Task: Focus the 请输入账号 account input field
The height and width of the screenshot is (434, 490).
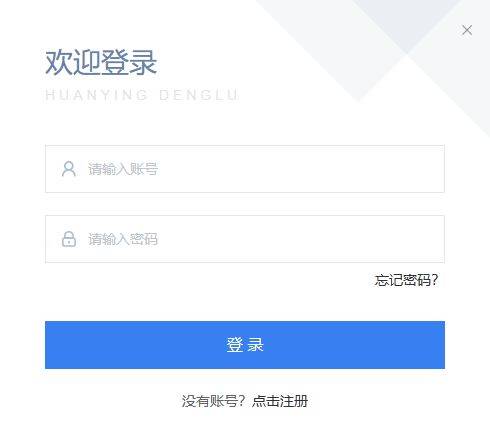Action: (245, 169)
